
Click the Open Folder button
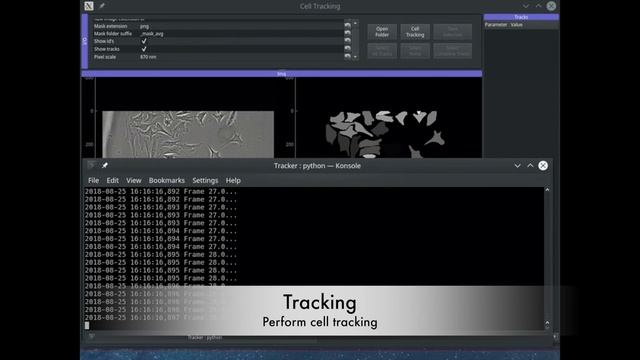[382, 32]
